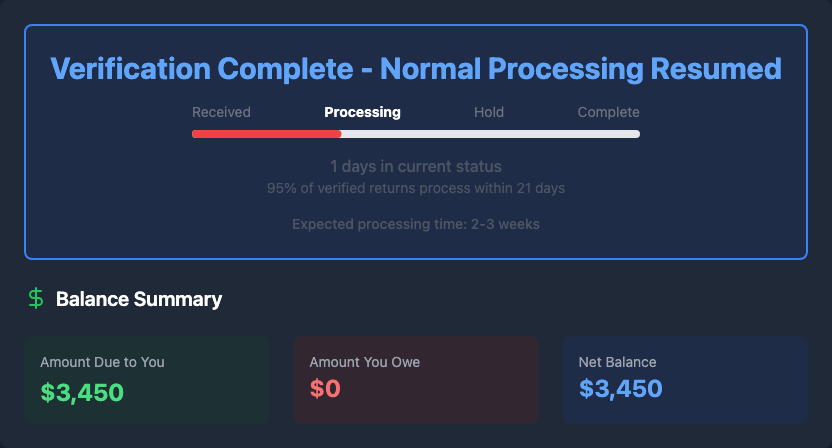Viewport: 832px width, 448px height.
Task: Click the Net Balance label text
Action: click(x=617, y=362)
